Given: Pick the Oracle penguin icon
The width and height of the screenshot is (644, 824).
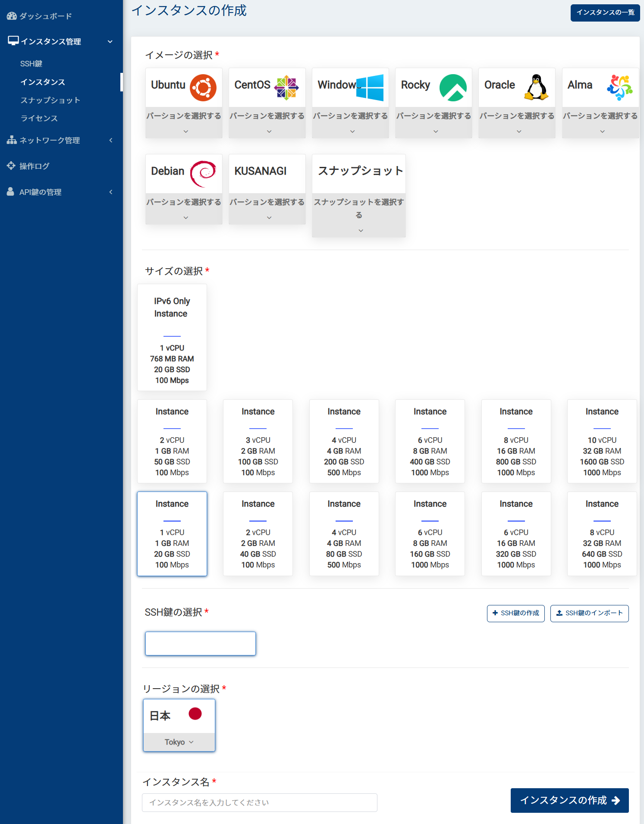Looking at the screenshot, I should click(536, 88).
